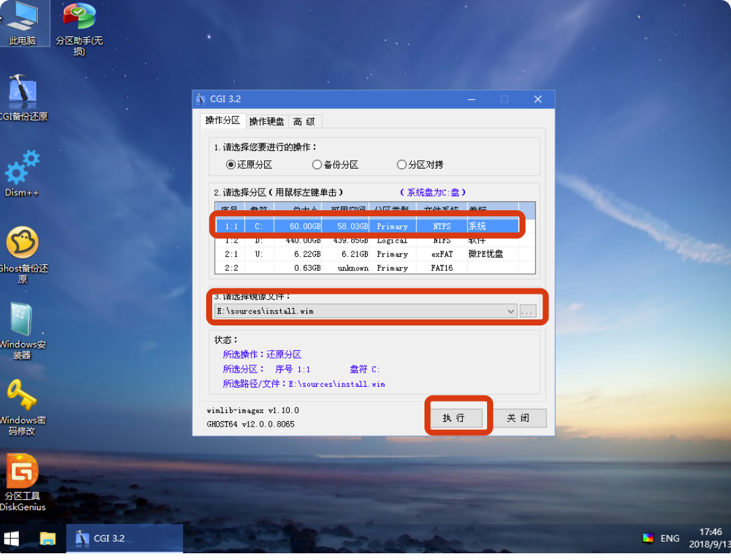The height and width of the screenshot is (560, 731).
Task: Open Windows密码修改 key icon
Action: 22,398
